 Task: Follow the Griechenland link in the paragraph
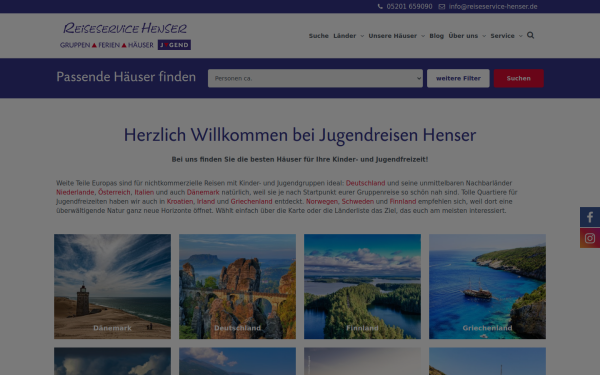click(x=251, y=201)
